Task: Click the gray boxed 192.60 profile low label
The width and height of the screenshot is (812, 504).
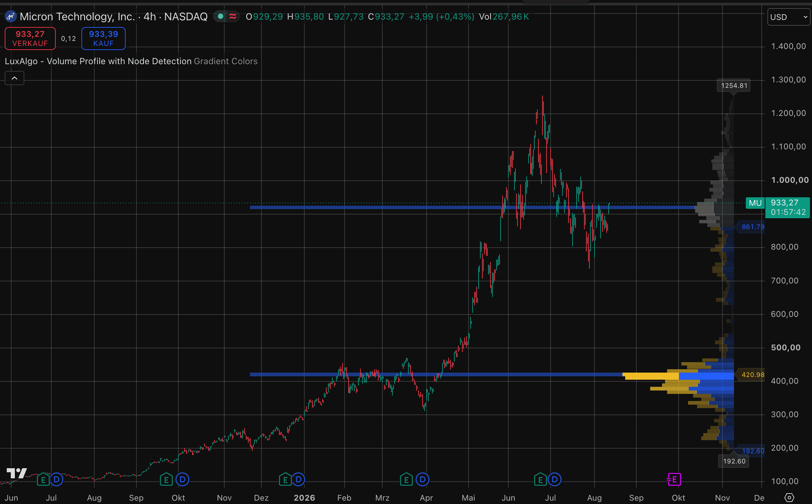Action: (x=734, y=461)
